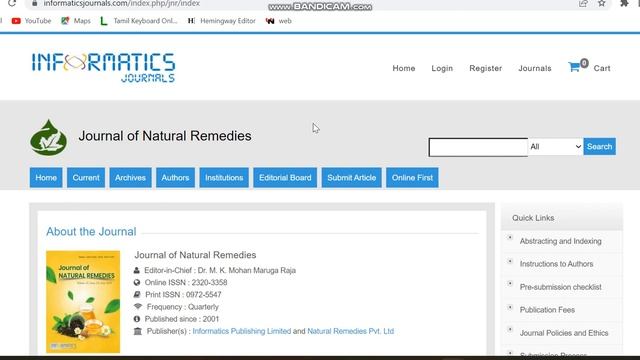Click the browser reload icon

tap(11, 3)
